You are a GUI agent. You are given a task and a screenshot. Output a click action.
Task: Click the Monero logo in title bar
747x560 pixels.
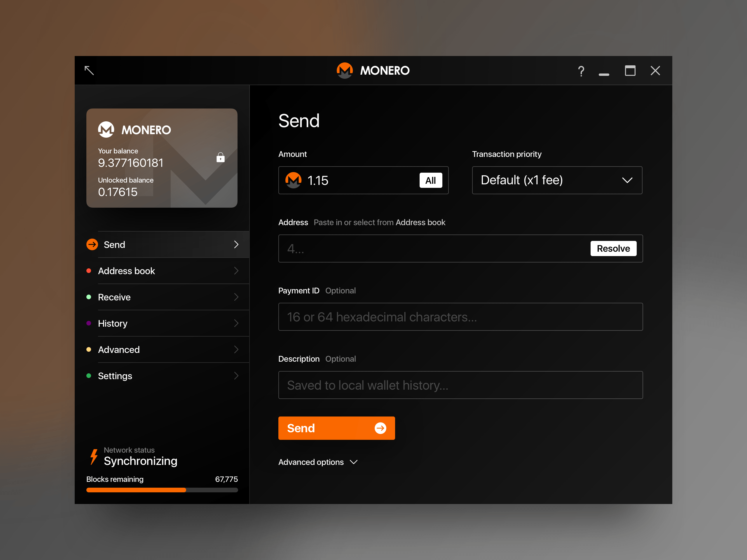344,70
